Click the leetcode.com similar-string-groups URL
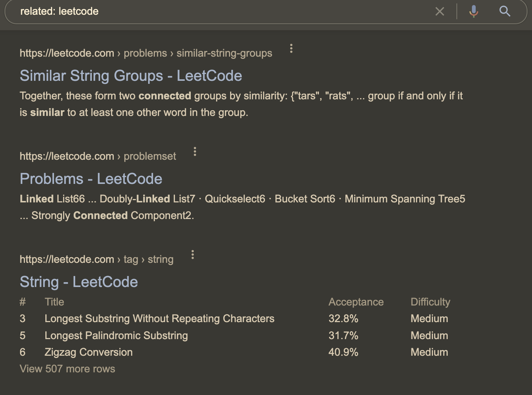 146,53
